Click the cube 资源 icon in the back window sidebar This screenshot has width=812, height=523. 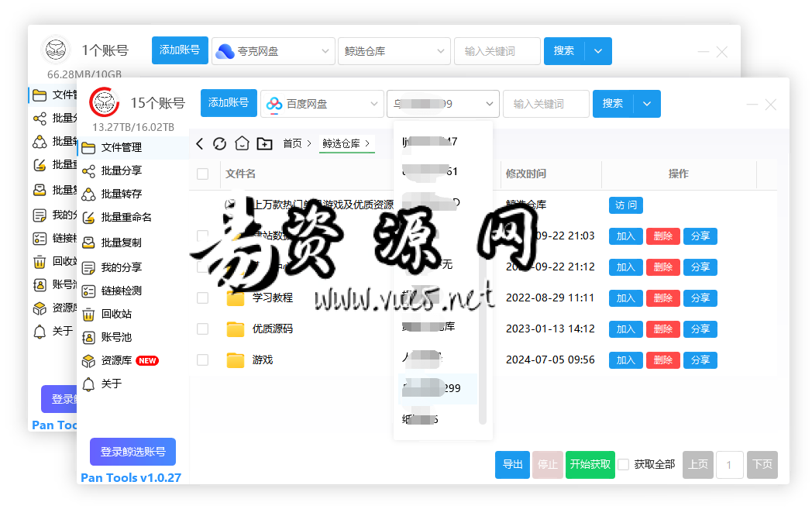point(40,308)
